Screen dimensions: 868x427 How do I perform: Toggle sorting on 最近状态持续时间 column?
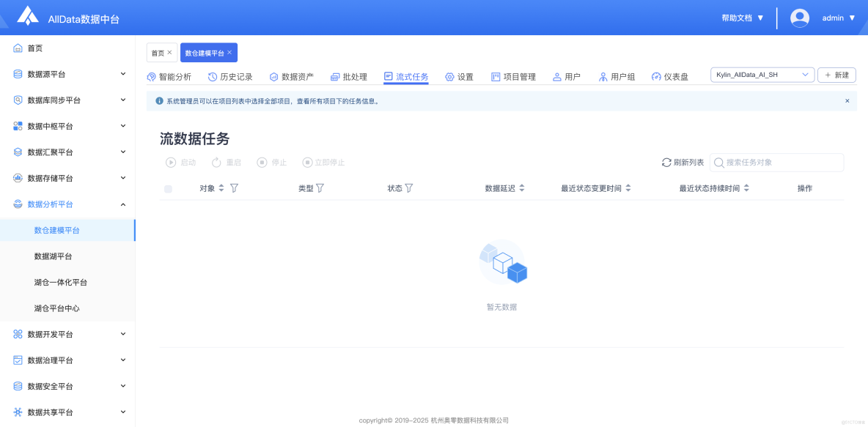pos(746,187)
